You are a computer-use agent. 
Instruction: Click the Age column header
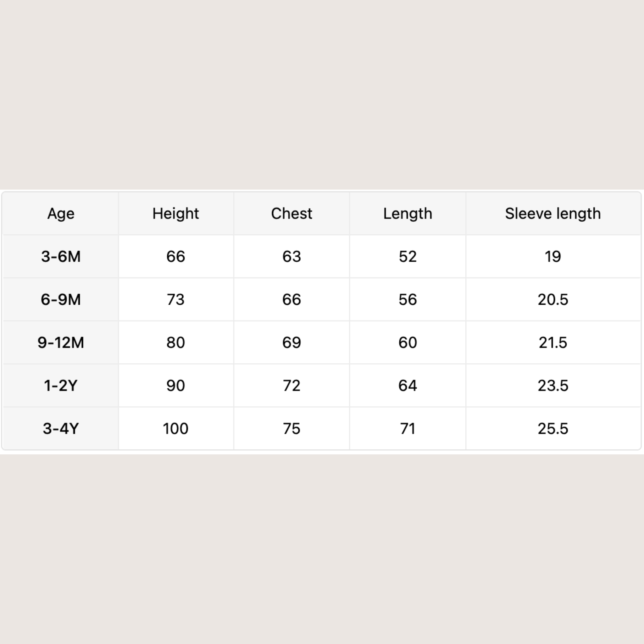(x=61, y=214)
